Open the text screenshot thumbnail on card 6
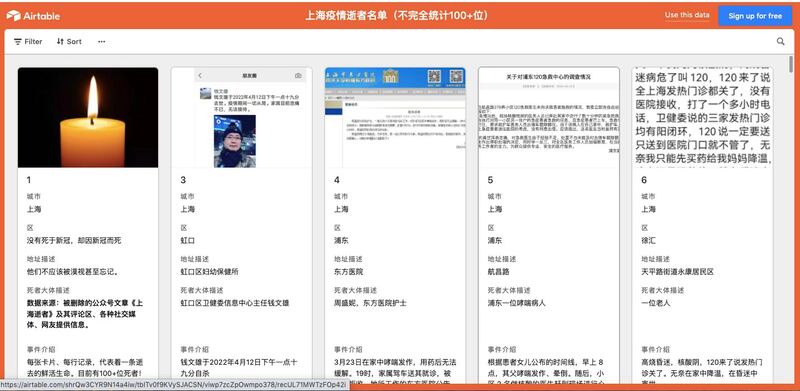The image size is (800, 391). 703,117
